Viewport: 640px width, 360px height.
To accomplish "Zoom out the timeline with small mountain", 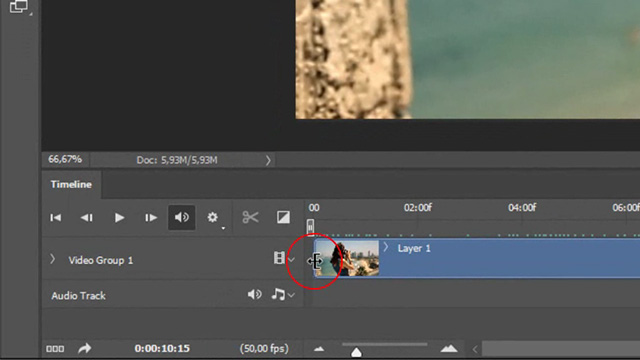I will pyautogui.click(x=319, y=349).
